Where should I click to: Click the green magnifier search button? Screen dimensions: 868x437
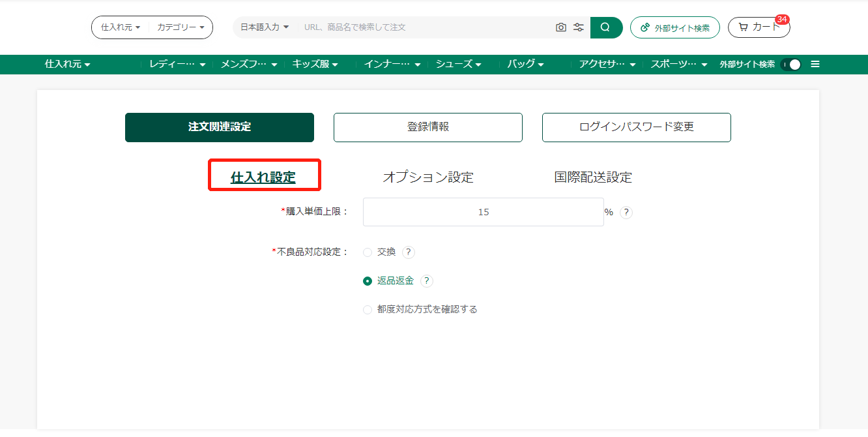606,27
